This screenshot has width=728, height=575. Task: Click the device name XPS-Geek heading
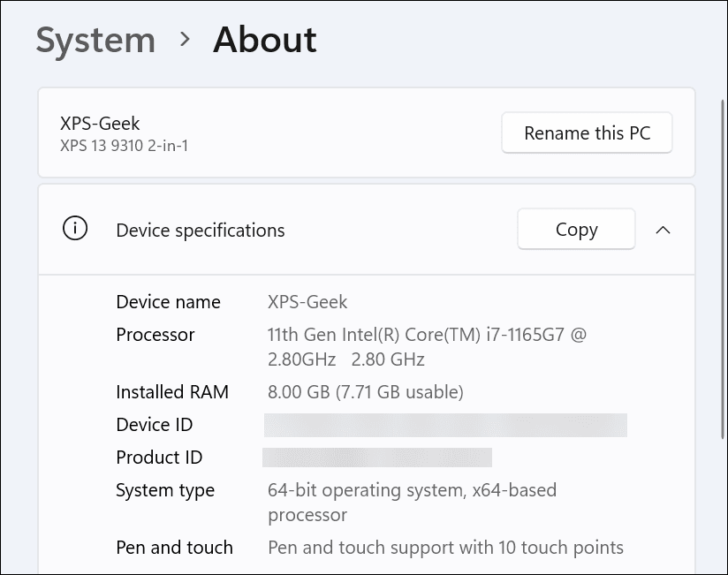(x=100, y=124)
